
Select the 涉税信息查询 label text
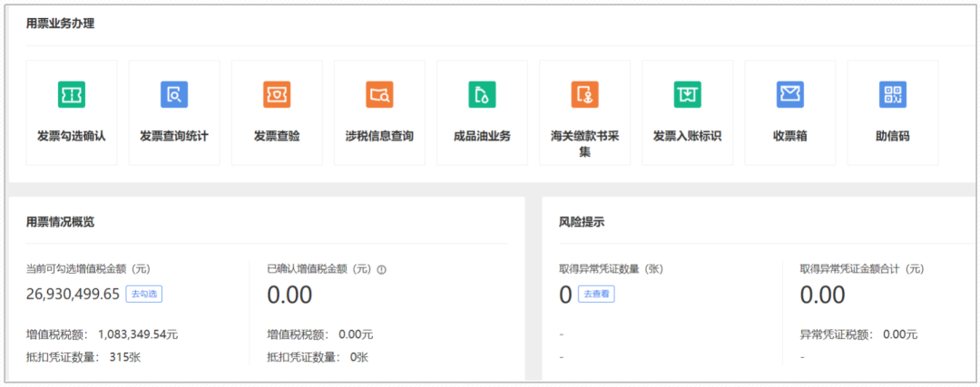(x=379, y=136)
